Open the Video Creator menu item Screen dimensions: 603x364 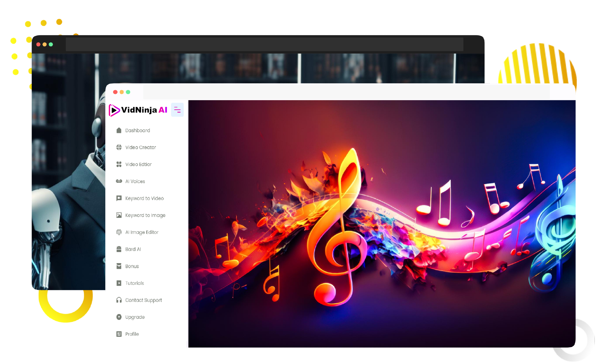(x=140, y=147)
